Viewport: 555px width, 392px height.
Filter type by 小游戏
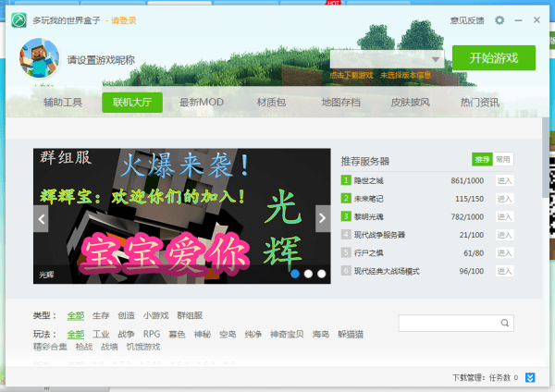[155, 315]
